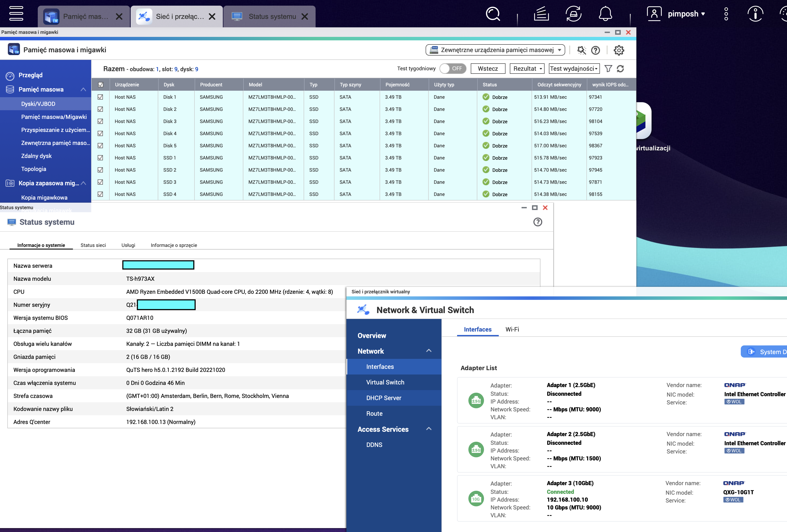The image size is (787, 532).
Task: Switch to Usługi tab
Action: pyautogui.click(x=128, y=245)
